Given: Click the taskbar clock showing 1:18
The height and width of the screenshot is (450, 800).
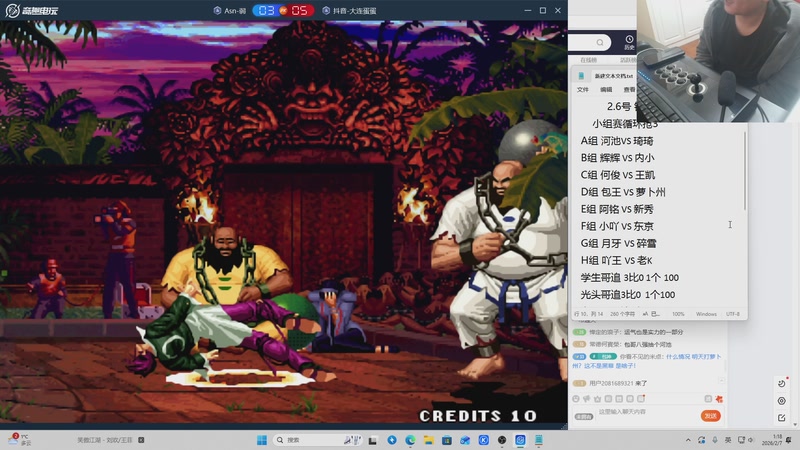Looking at the screenshot, I should point(772,440).
